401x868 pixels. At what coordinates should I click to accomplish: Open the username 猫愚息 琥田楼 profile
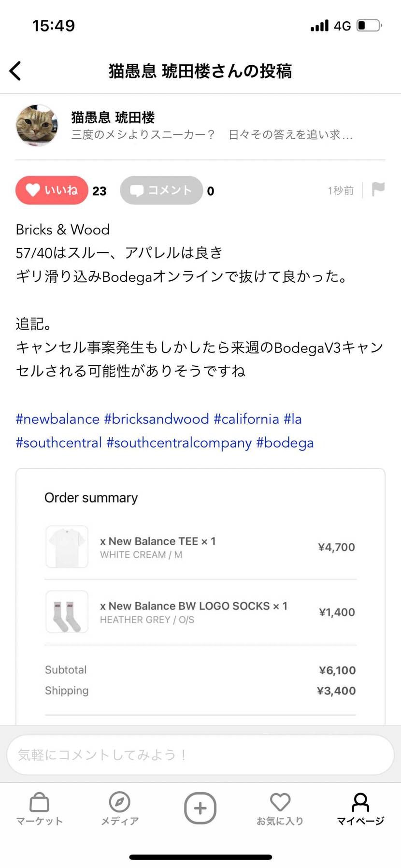[113, 117]
